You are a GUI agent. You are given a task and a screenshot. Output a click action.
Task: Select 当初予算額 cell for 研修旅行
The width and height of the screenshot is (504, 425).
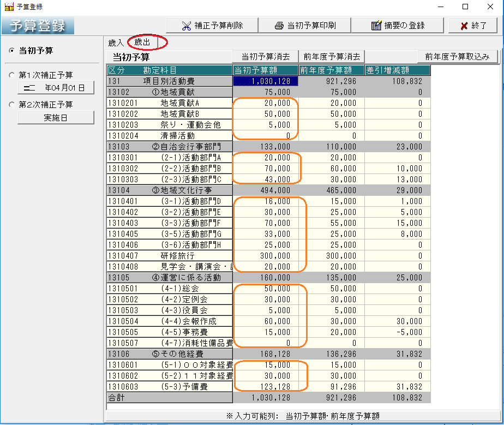point(265,256)
